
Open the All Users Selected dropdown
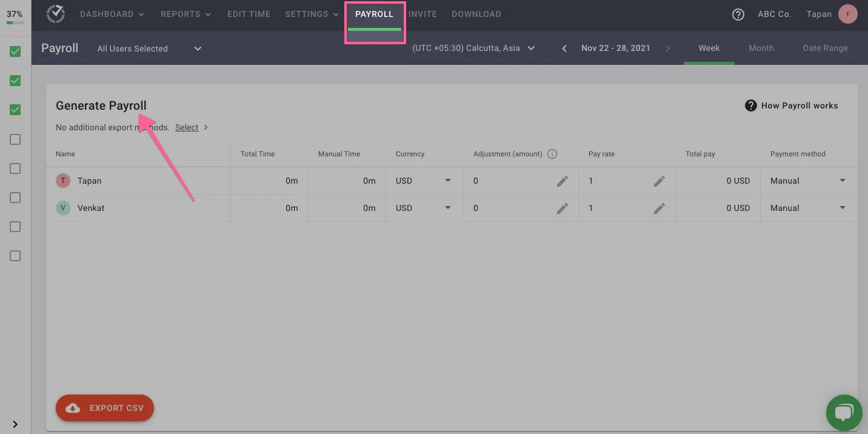150,48
